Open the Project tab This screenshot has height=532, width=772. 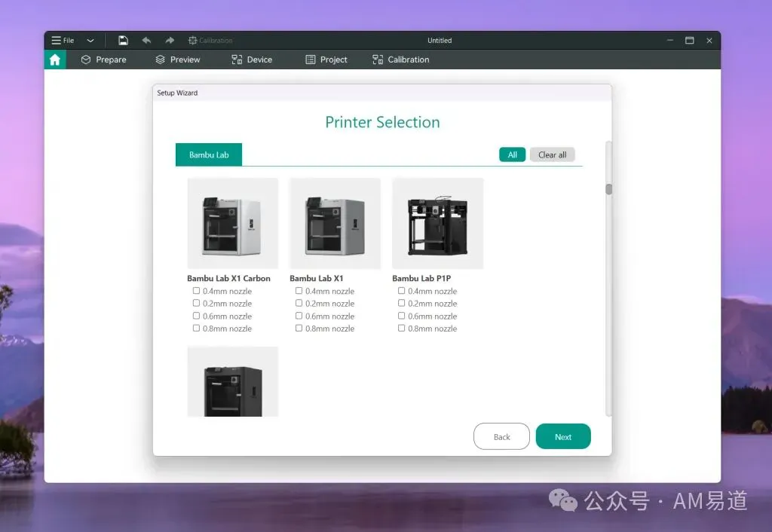(x=326, y=60)
